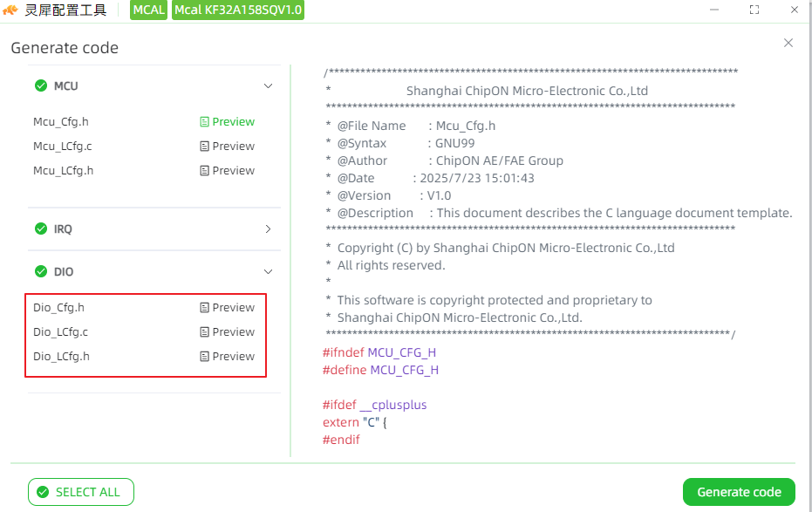812x512 pixels.
Task: Click the @Version V1.0 comment line
Action: point(388,195)
